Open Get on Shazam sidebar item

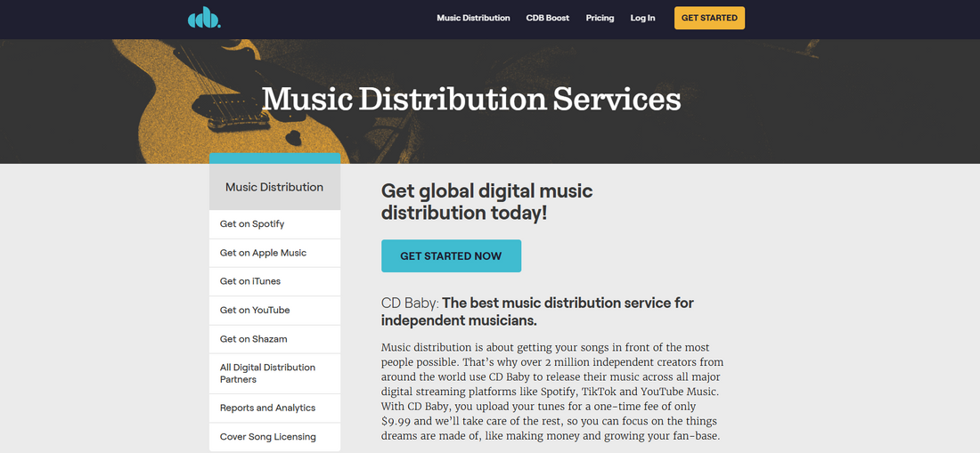tap(254, 339)
